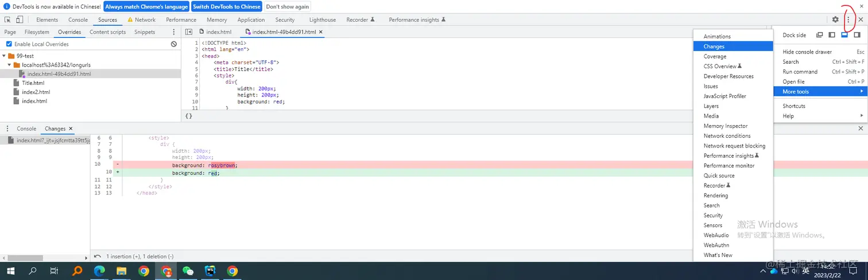
Task: Open the index.html editor tab
Action: pos(216,32)
